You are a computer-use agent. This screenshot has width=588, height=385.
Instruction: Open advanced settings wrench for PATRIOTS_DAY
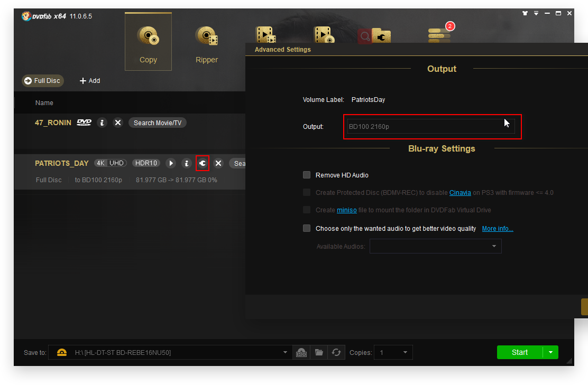203,163
